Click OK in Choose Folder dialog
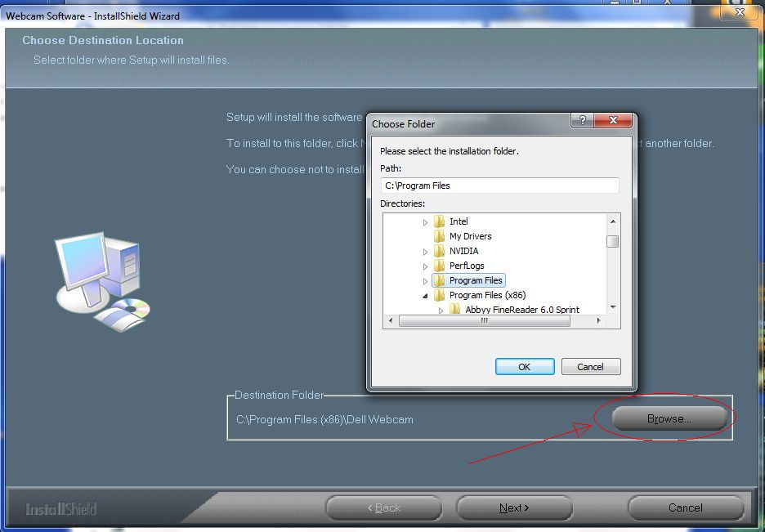The image size is (765, 532). pos(525,367)
